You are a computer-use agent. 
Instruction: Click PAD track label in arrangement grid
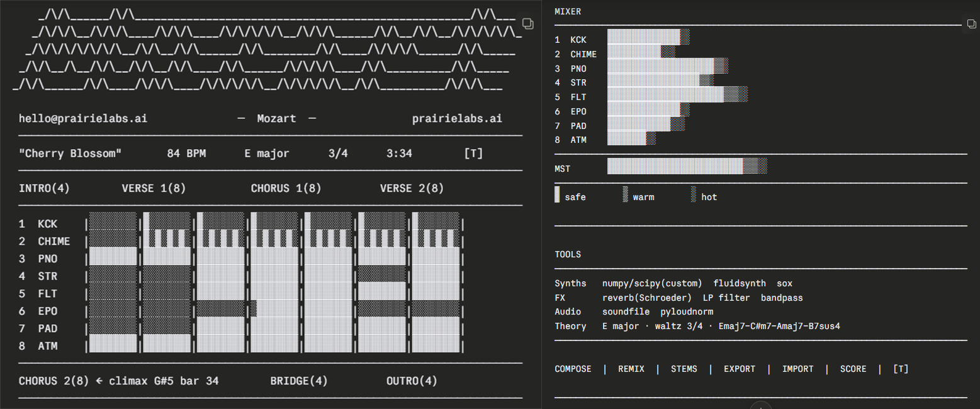click(47, 328)
